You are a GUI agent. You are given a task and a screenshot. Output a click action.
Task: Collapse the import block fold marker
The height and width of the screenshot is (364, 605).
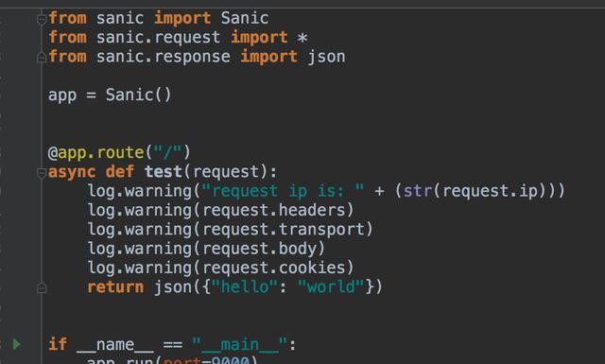tap(42, 19)
